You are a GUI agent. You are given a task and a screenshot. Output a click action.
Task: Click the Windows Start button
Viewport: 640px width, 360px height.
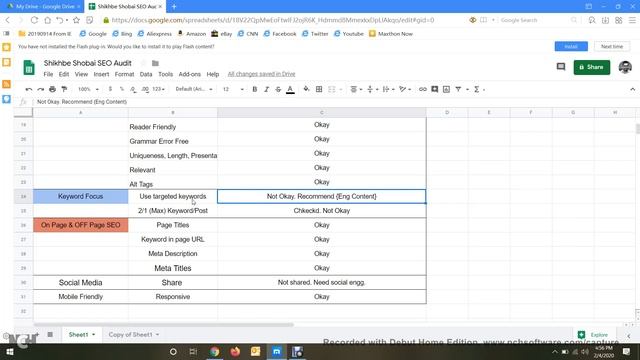point(9,352)
